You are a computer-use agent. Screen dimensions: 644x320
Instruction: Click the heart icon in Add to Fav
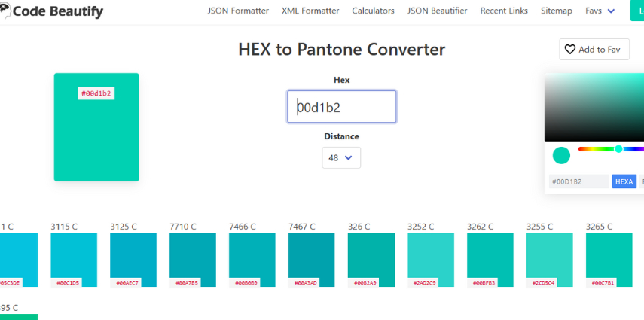coord(570,50)
